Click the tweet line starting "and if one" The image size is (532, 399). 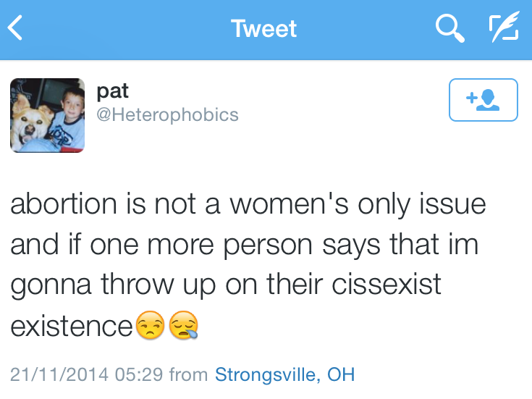244,245
